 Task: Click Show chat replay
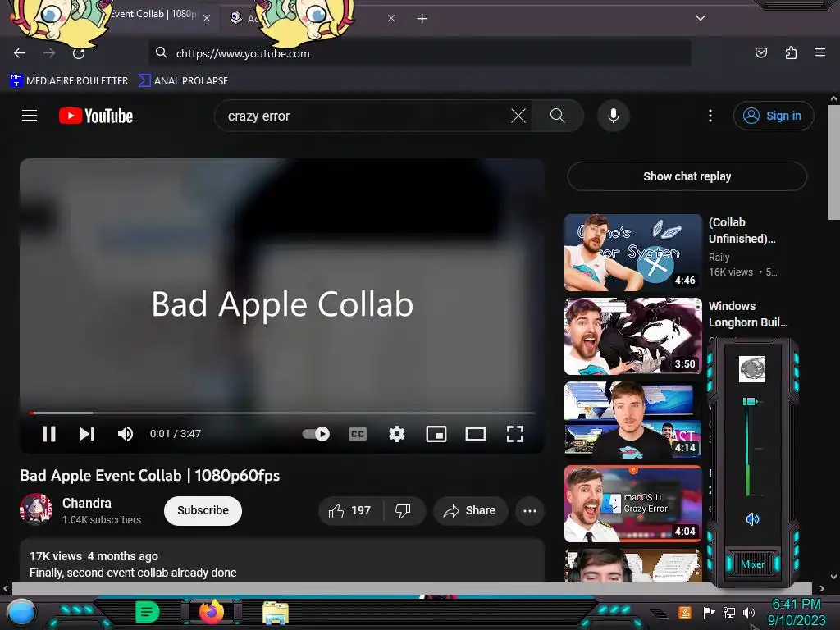(687, 176)
